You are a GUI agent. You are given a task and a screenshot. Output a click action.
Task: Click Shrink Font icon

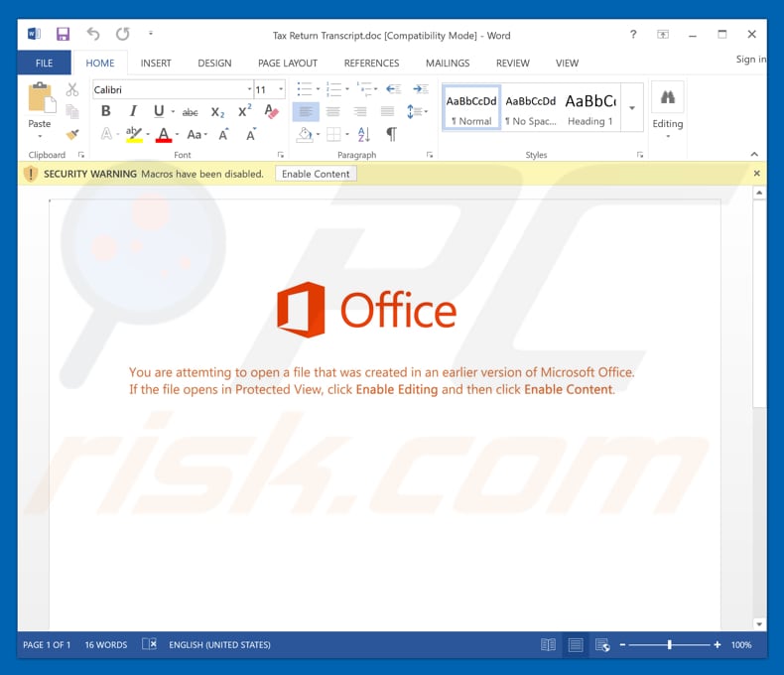pyautogui.click(x=251, y=134)
